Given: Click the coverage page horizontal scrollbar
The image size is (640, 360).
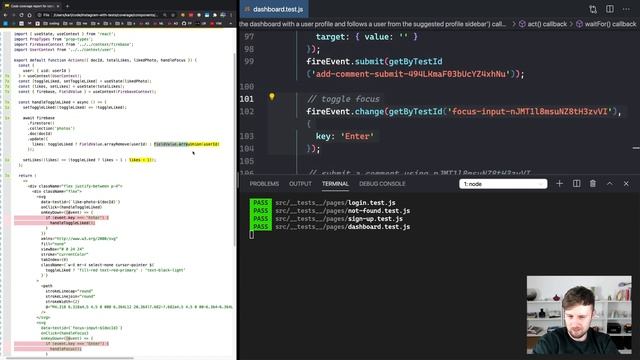Looking at the screenshot, I should click(x=69, y=358).
